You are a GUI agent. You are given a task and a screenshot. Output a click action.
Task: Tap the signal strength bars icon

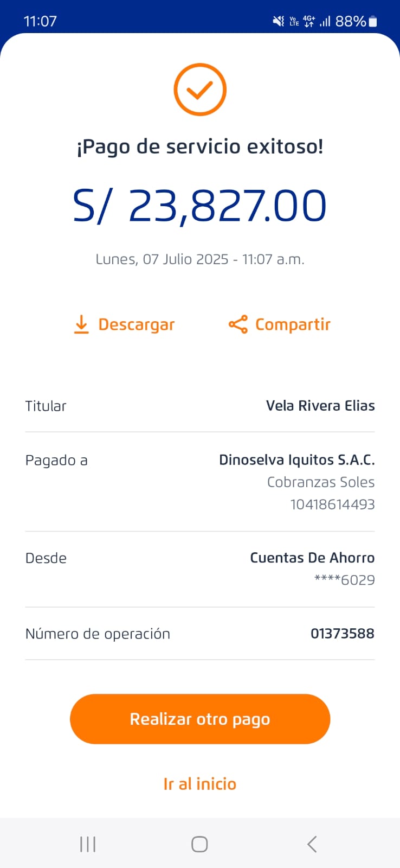pos(325,21)
